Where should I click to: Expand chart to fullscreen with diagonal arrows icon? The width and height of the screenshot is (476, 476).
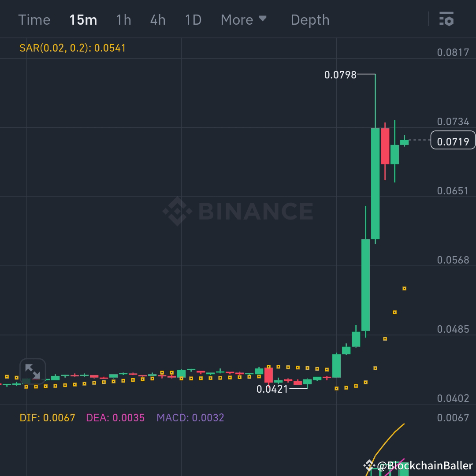pyautogui.click(x=33, y=372)
